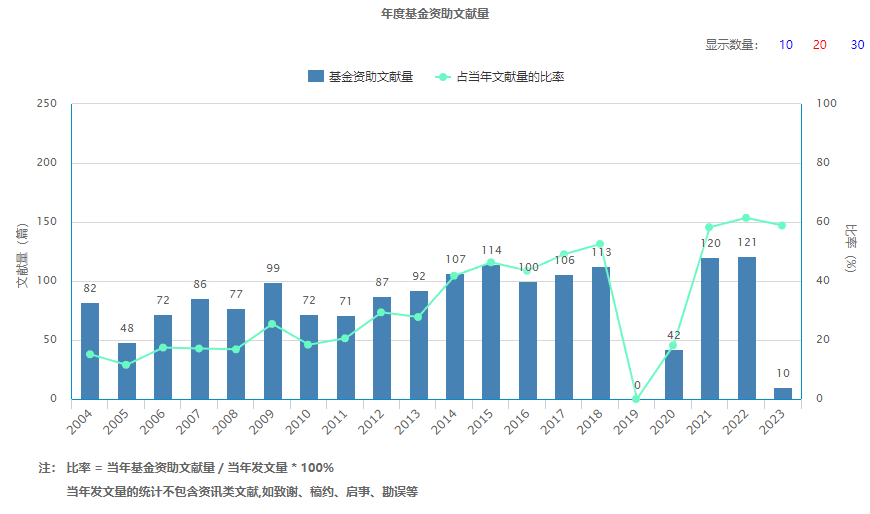Click the green legend marker for 比率
This screenshot has height=514, width=870.
[443, 77]
